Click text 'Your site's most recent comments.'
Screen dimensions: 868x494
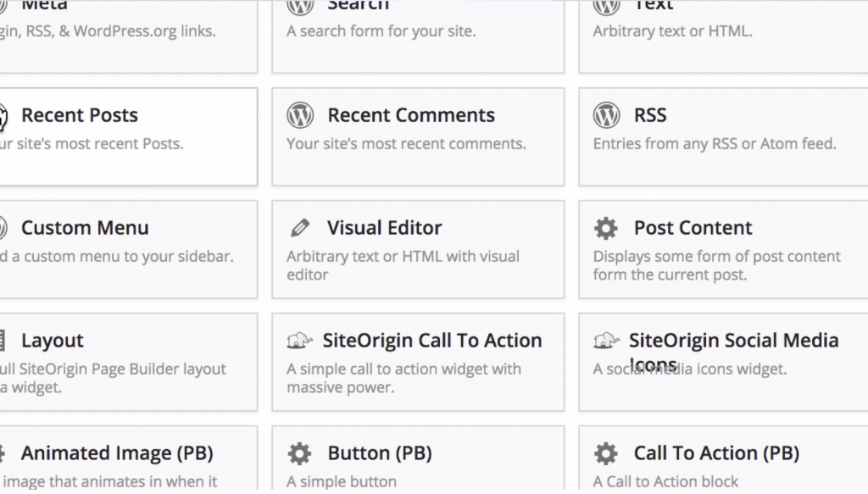(406, 144)
